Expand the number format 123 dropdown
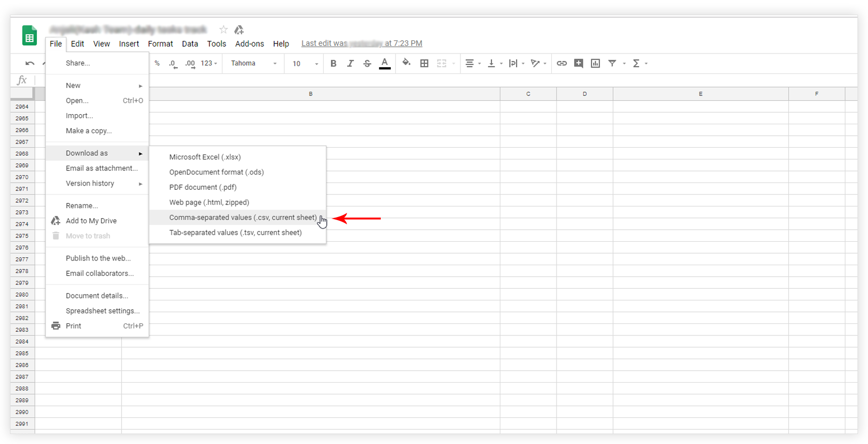 coord(209,63)
